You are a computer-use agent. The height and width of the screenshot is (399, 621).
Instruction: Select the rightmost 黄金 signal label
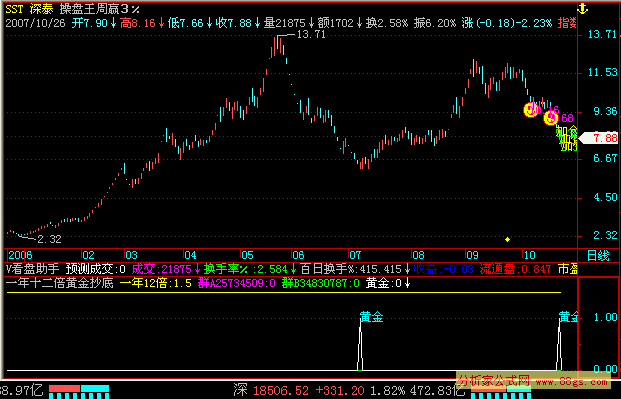coord(568,317)
